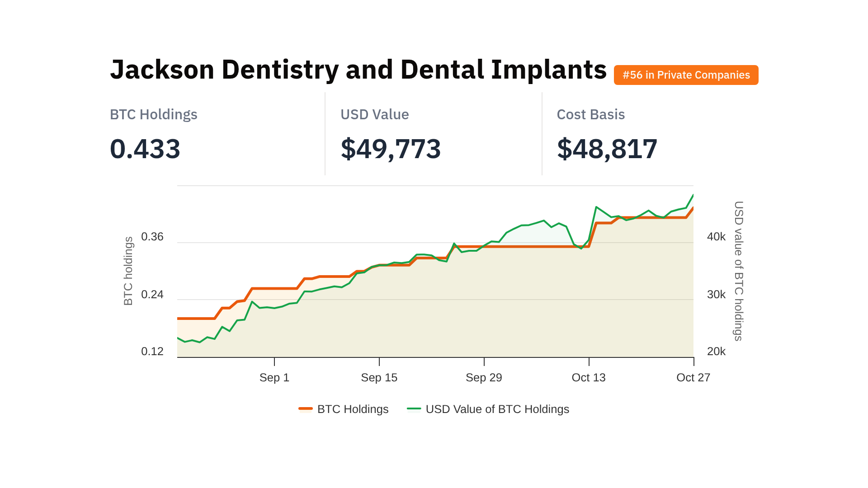Click the #56 in Private Companies badge
The width and height of the screenshot is (868, 488).
(686, 75)
